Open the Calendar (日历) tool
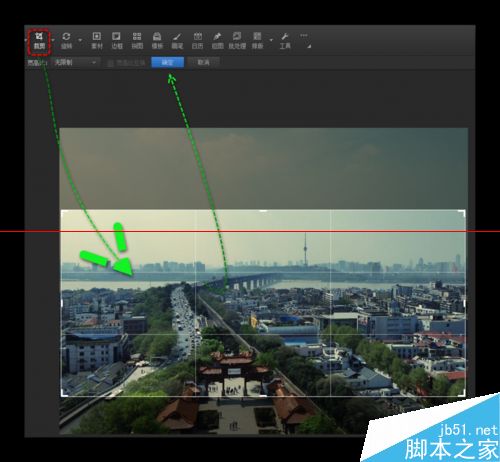 pyautogui.click(x=197, y=41)
